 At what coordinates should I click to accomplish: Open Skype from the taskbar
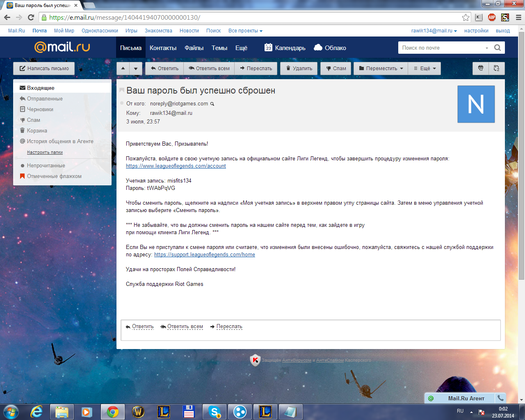coord(214,411)
